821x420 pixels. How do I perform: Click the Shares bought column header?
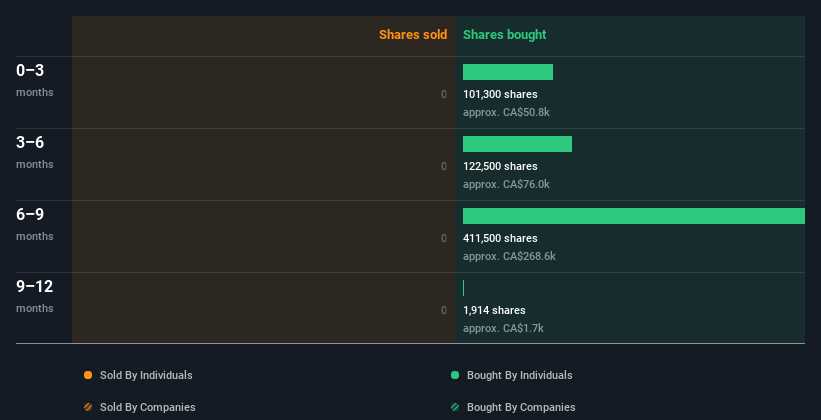click(x=505, y=35)
